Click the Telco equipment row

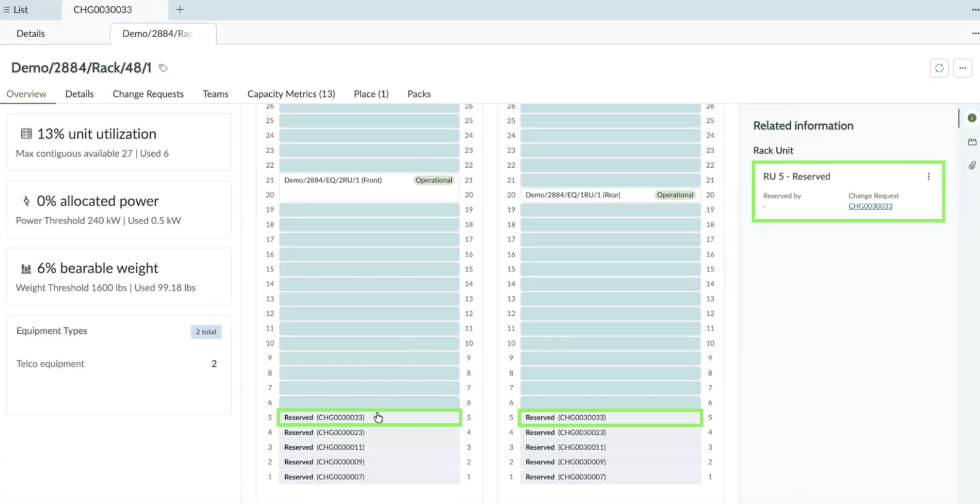(116, 363)
